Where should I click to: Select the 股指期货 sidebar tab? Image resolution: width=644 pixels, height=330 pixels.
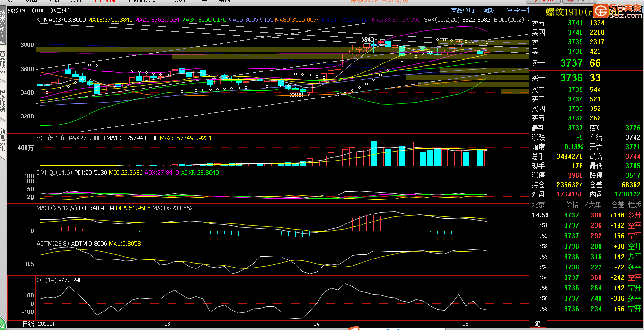[x=3, y=102]
